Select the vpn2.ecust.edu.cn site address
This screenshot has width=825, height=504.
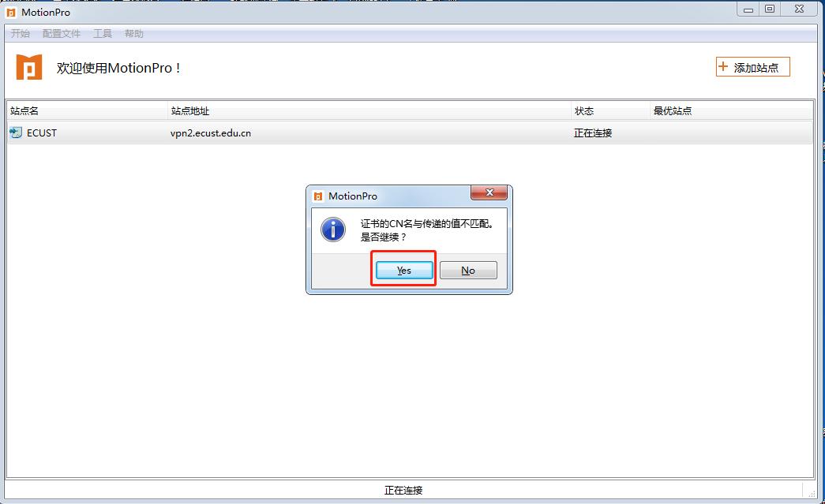coord(211,133)
